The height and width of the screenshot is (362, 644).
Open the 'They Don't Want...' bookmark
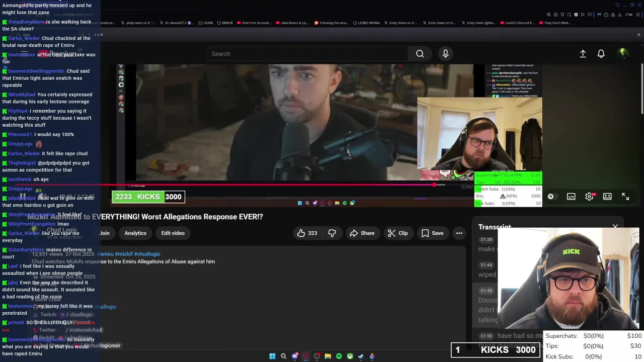[554, 23]
